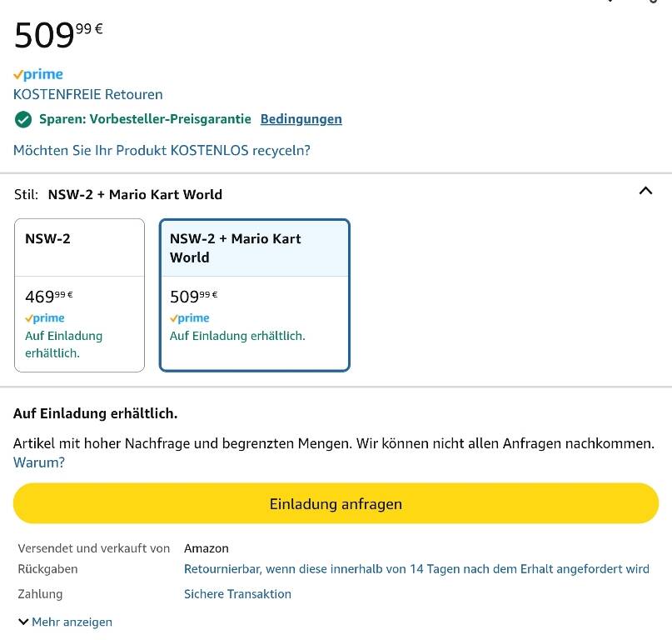The height and width of the screenshot is (640, 672).
Task: Open Sichere Transaktion details
Action: pos(237,594)
